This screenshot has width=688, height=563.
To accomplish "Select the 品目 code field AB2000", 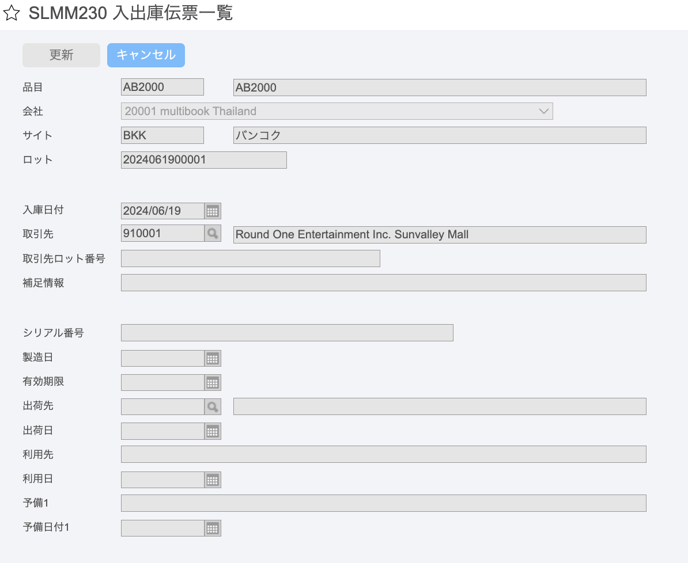I will pyautogui.click(x=162, y=87).
